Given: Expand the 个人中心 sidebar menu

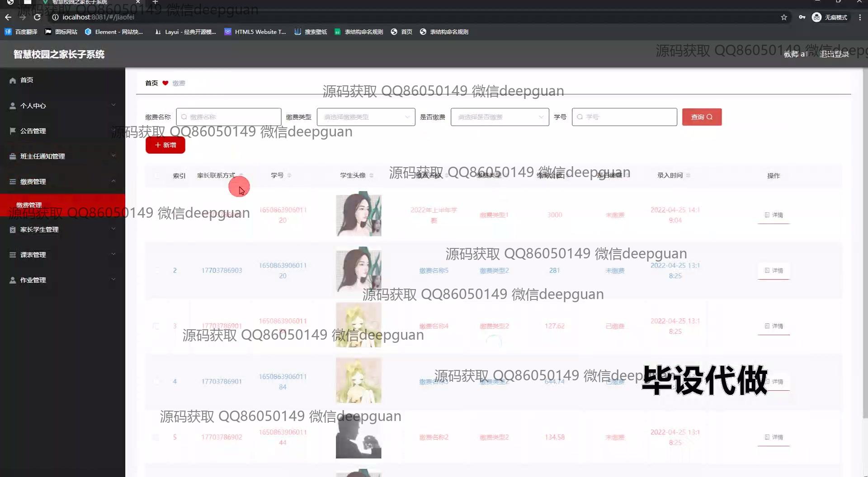Looking at the screenshot, I should pyautogui.click(x=62, y=106).
